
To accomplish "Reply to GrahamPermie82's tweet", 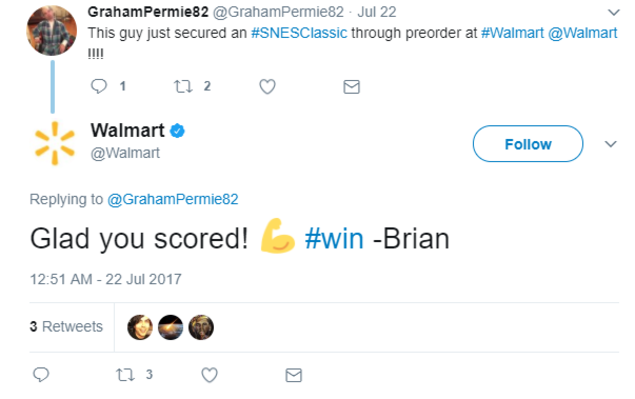I will point(99,86).
